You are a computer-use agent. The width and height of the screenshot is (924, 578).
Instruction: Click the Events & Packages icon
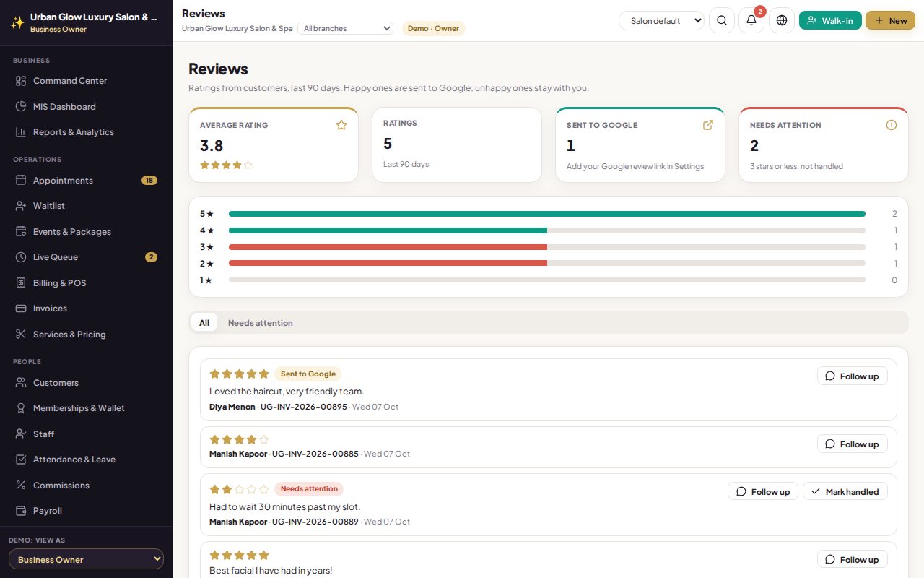[21, 232]
